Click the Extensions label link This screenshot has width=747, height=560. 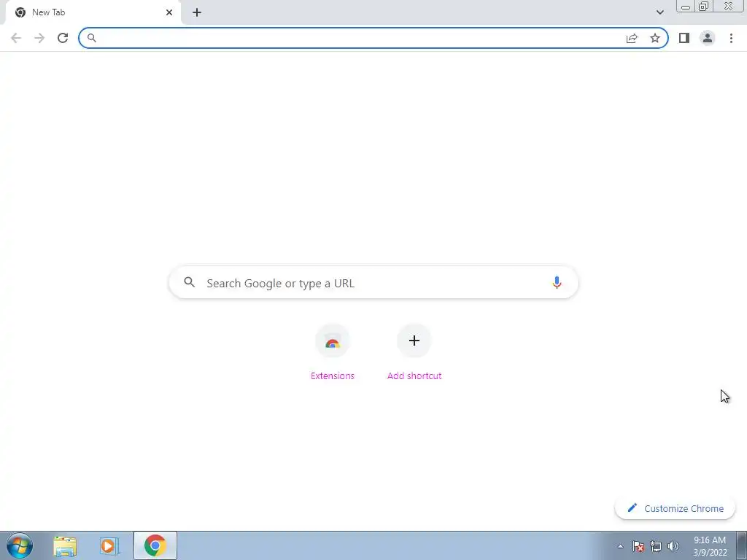[333, 376]
